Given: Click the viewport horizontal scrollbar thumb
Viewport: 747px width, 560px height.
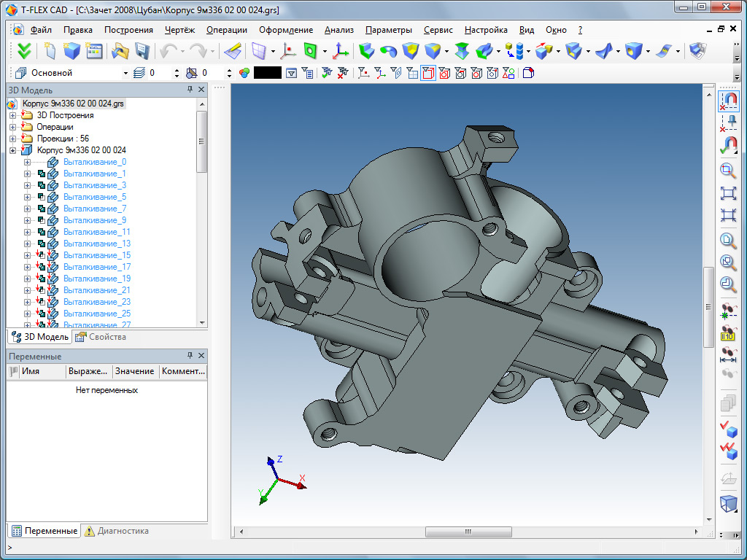Looking at the screenshot, I should [468, 532].
